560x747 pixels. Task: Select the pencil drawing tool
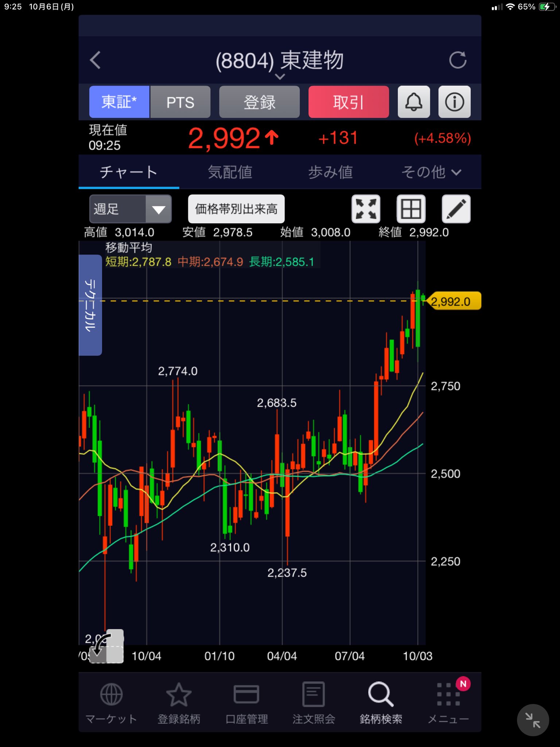[456, 209]
